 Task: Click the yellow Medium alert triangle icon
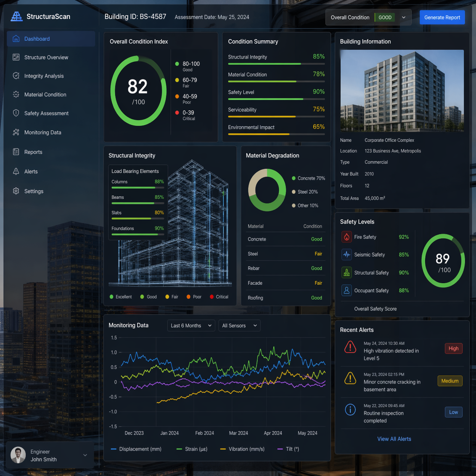pos(350,378)
